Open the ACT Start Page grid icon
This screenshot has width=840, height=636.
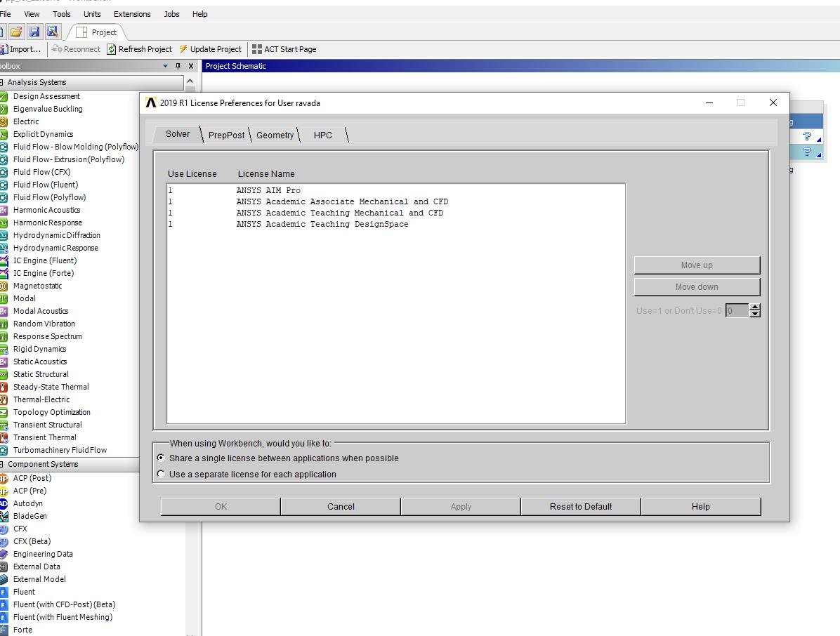pos(257,49)
